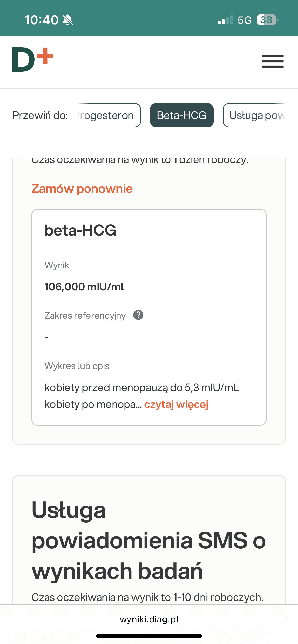298x644 pixels.
Task: Tap the beta-HCG result card title
Action: 80,230
